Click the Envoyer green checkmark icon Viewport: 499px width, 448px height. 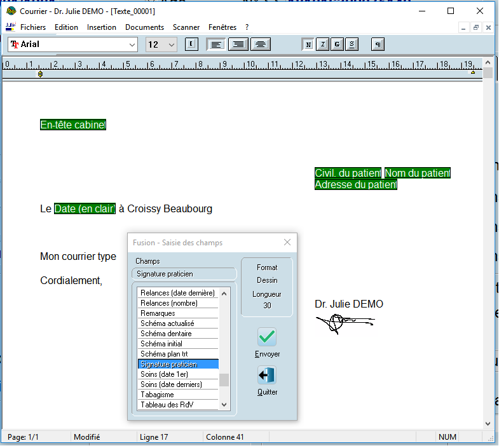(x=267, y=337)
